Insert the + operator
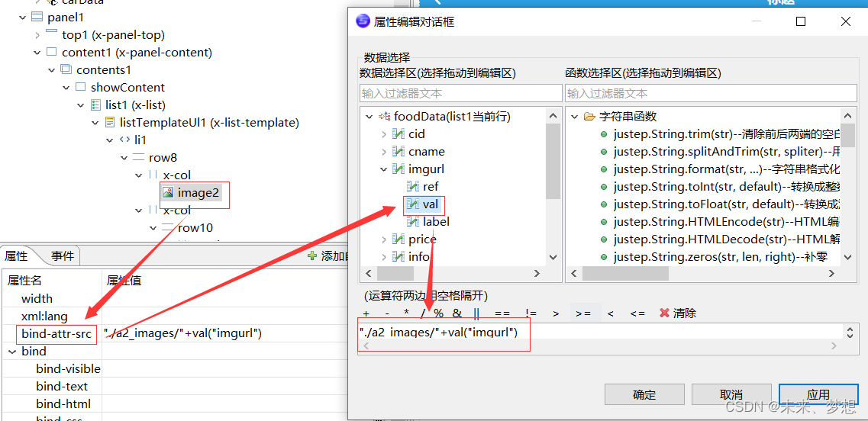This screenshot has width=868, height=421. [366, 313]
